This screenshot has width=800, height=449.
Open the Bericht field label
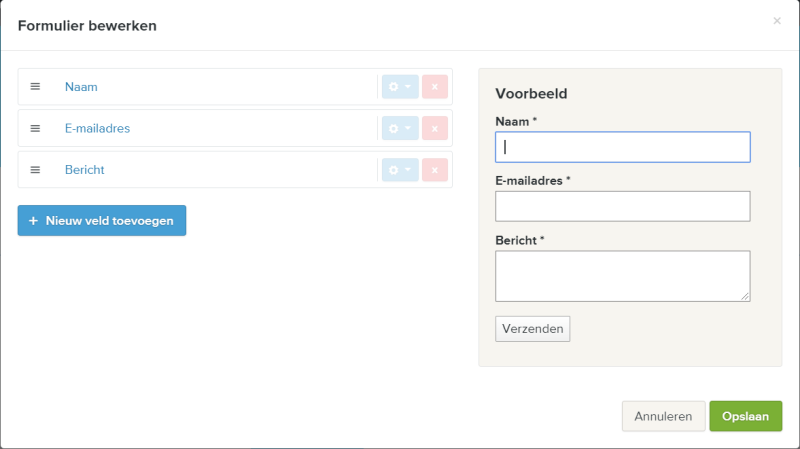click(x=85, y=170)
